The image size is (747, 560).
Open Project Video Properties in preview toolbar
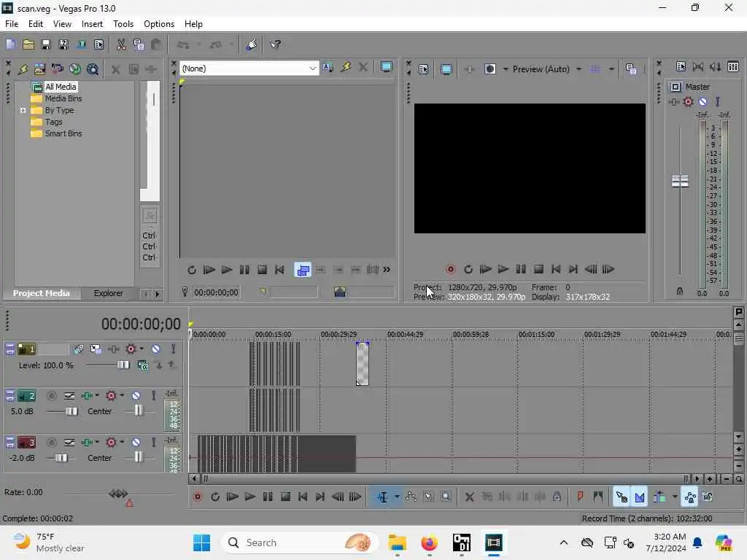(x=424, y=69)
